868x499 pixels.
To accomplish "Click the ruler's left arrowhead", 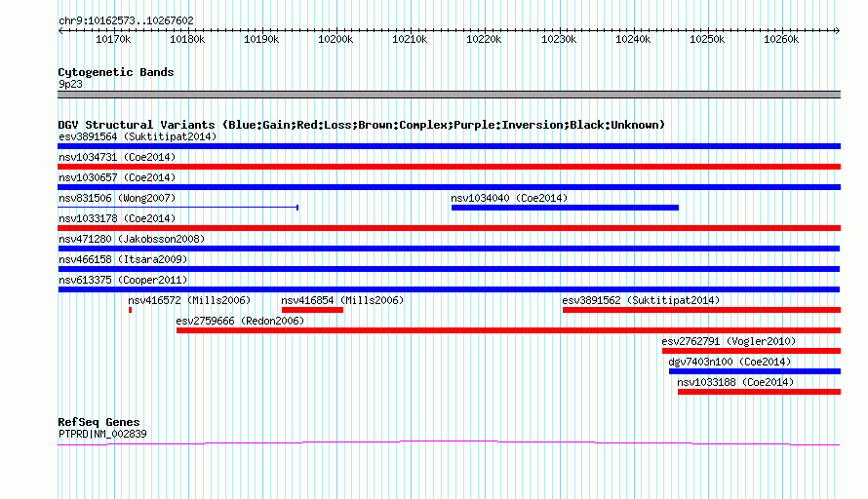I will click(x=60, y=30).
